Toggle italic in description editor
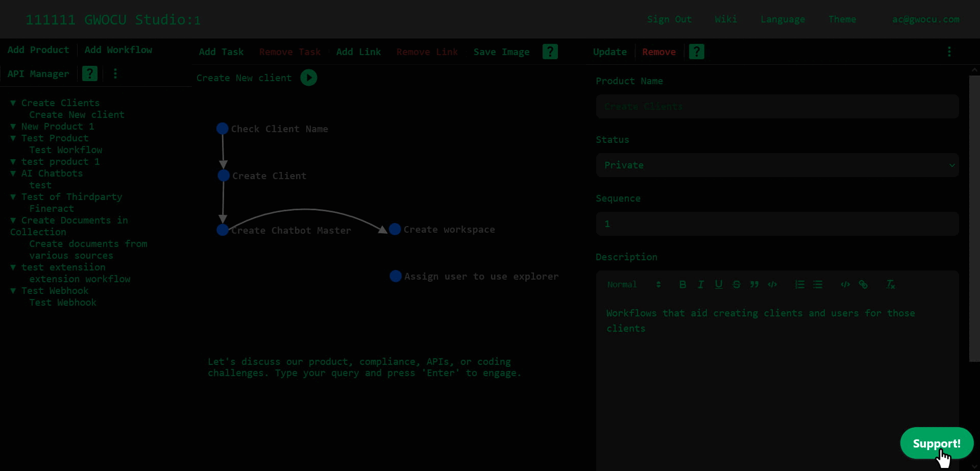Image resolution: width=980 pixels, height=471 pixels. 700,284
